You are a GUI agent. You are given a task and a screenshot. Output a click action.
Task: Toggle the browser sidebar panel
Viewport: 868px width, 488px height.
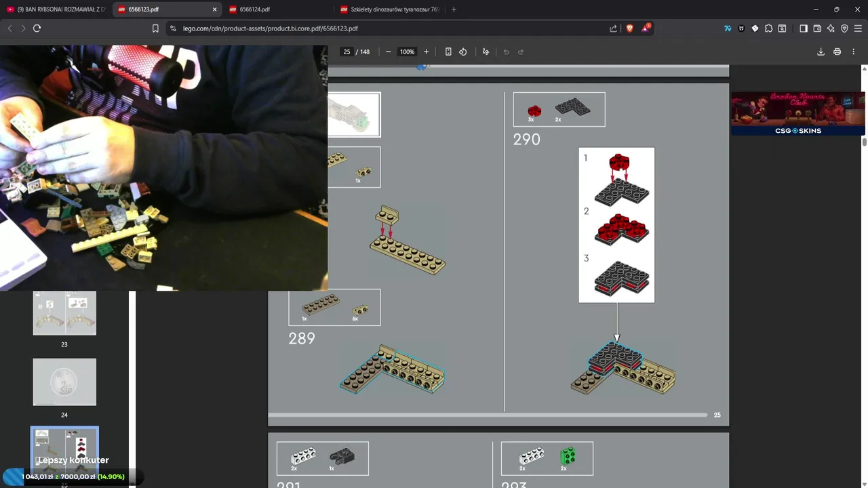pos(804,28)
